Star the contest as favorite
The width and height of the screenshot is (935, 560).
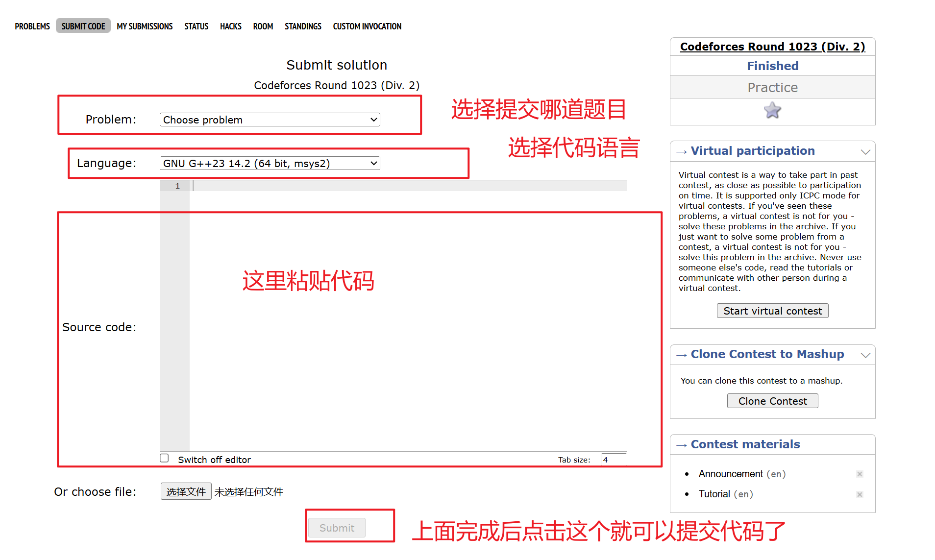(x=772, y=110)
